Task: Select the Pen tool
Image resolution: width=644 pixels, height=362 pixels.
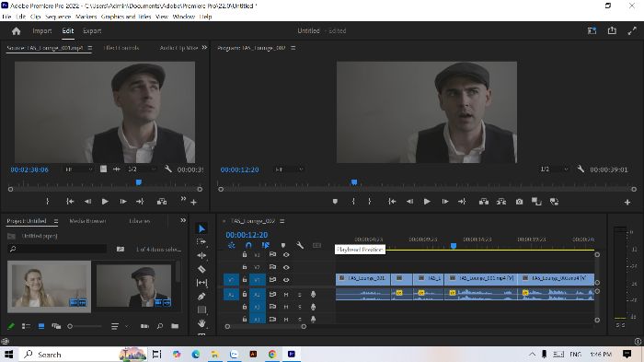Action: (201, 297)
